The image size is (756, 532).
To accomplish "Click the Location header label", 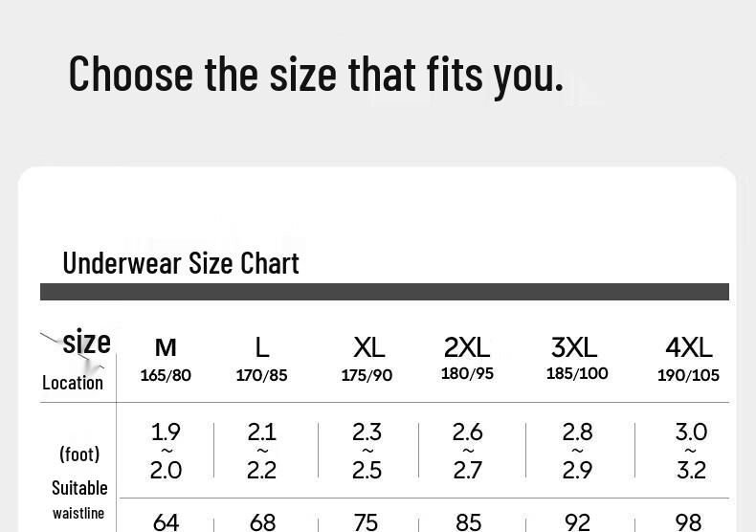I will click(73, 383).
